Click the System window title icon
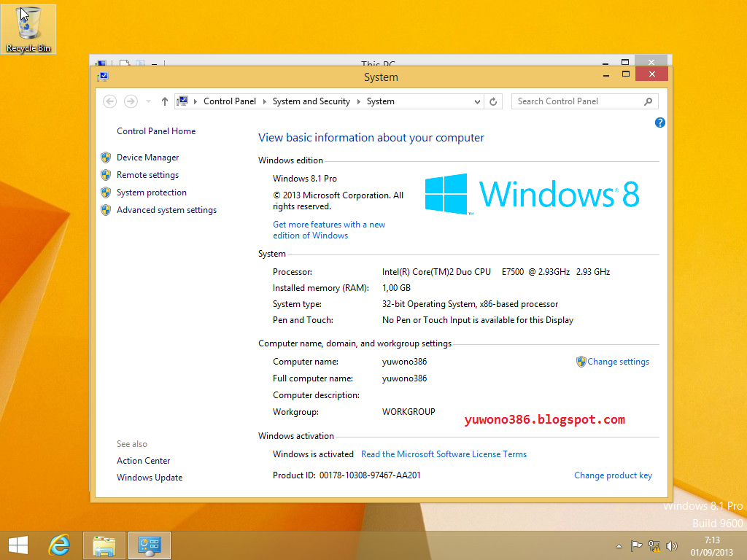The height and width of the screenshot is (560, 747). coord(102,77)
